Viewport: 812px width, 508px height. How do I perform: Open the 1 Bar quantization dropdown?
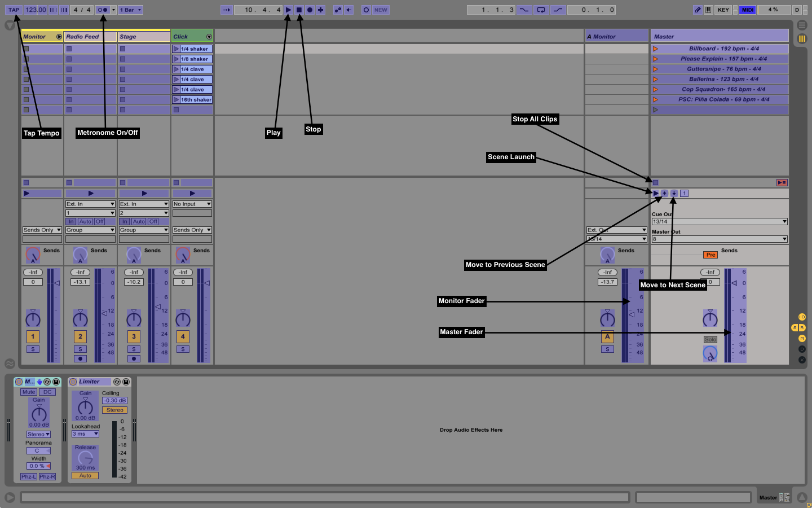point(130,10)
